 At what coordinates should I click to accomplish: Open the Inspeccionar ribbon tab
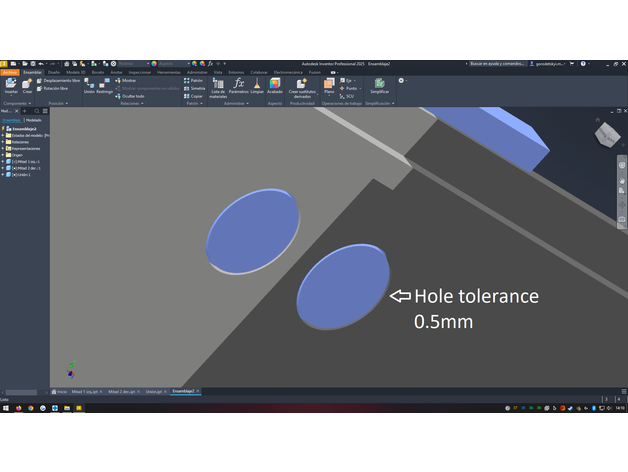[x=139, y=72]
